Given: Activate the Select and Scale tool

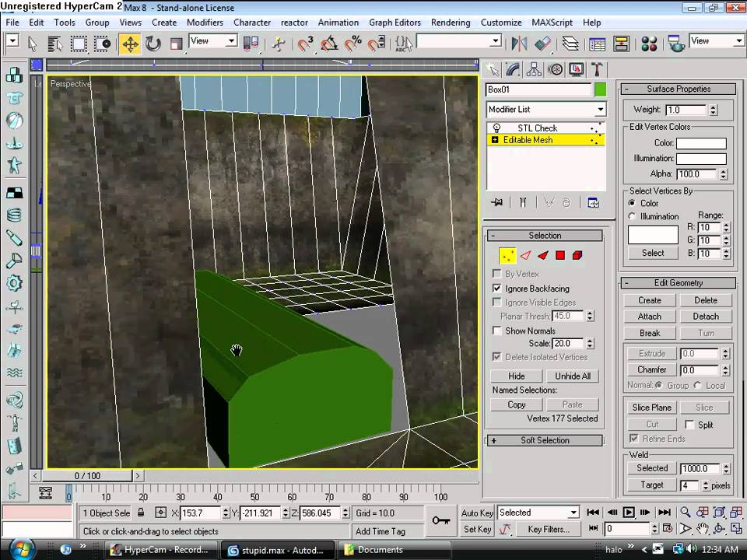Looking at the screenshot, I should 177,44.
